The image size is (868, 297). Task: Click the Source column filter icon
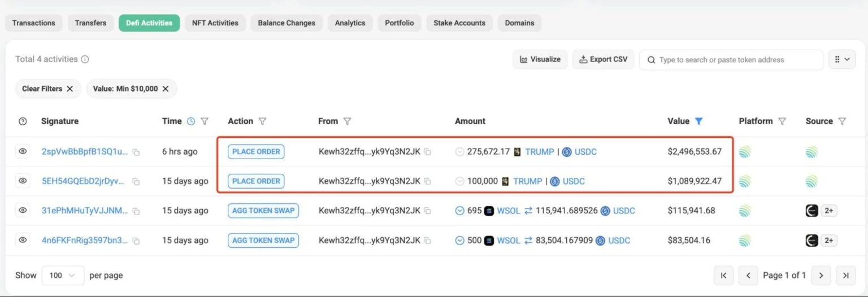(x=842, y=121)
